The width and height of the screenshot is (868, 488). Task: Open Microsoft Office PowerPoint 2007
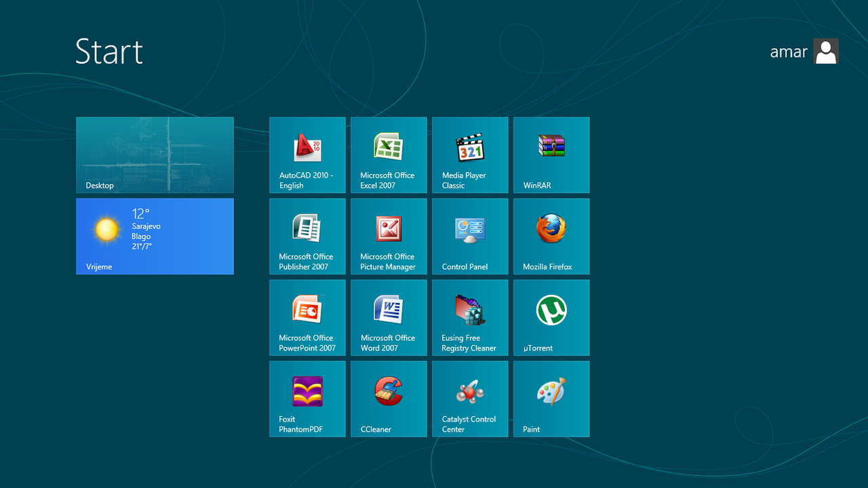[x=307, y=318]
